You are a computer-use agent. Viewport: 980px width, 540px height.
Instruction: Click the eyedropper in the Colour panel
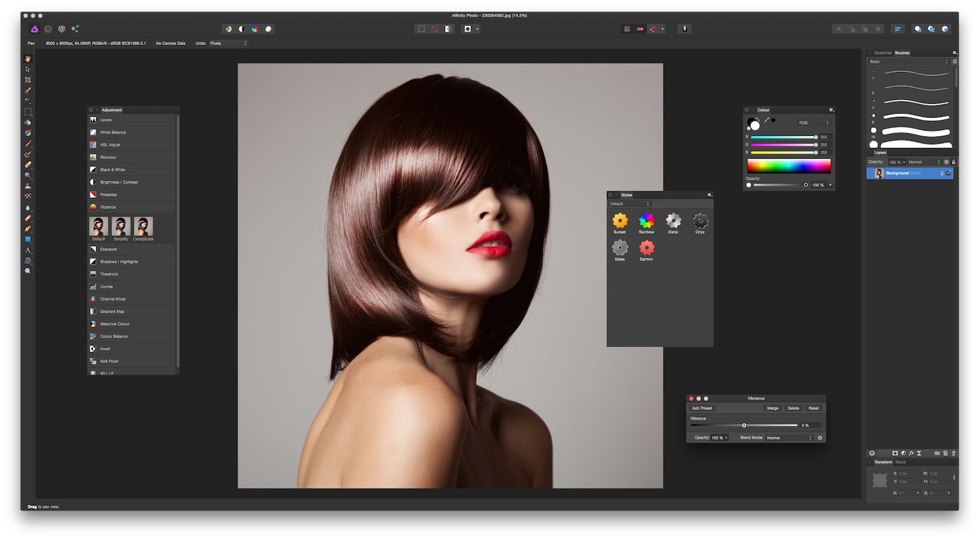point(766,120)
